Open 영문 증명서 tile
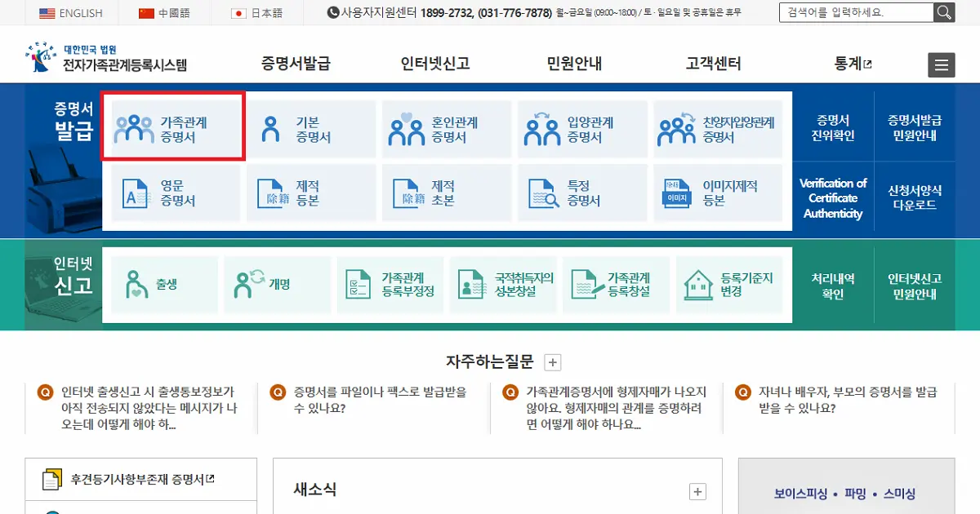 tap(176, 193)
